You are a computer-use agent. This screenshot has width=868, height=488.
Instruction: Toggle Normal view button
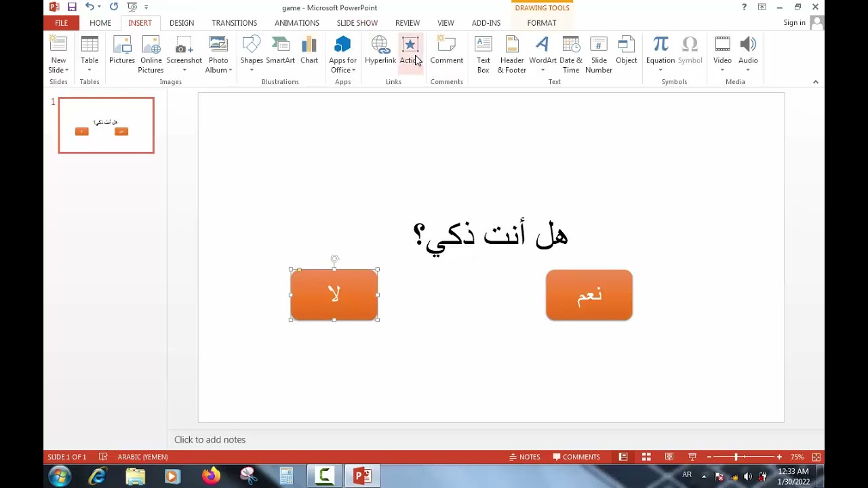tap(623, 457)
